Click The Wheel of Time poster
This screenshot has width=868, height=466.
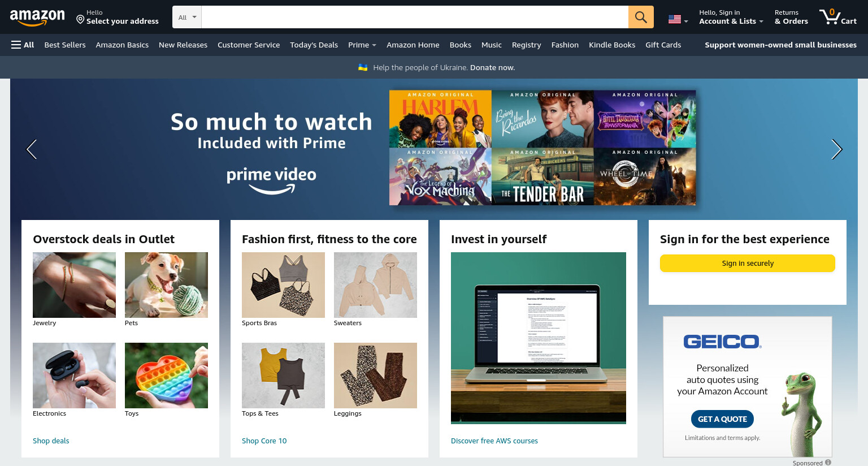coord(645,176)
